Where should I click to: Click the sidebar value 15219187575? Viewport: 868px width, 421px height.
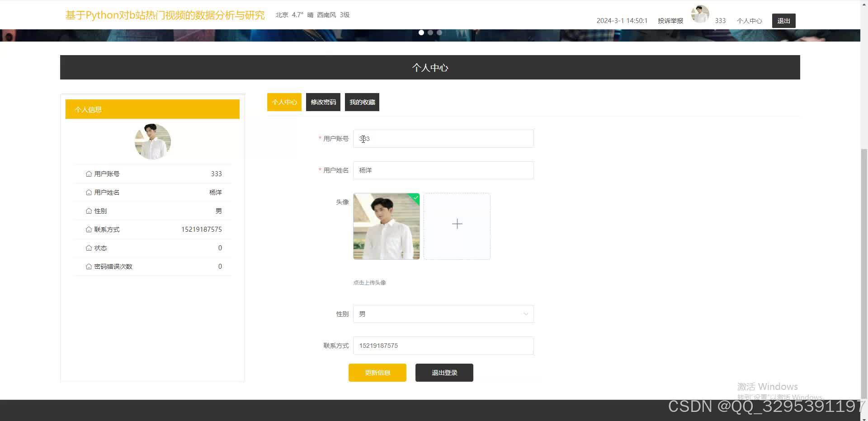click(202, 229)
